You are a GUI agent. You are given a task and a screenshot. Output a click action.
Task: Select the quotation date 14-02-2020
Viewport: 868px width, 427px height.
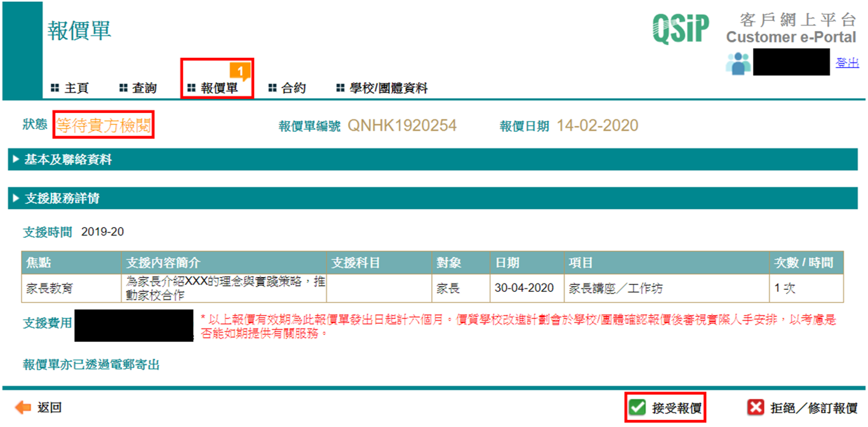point(598,126)
